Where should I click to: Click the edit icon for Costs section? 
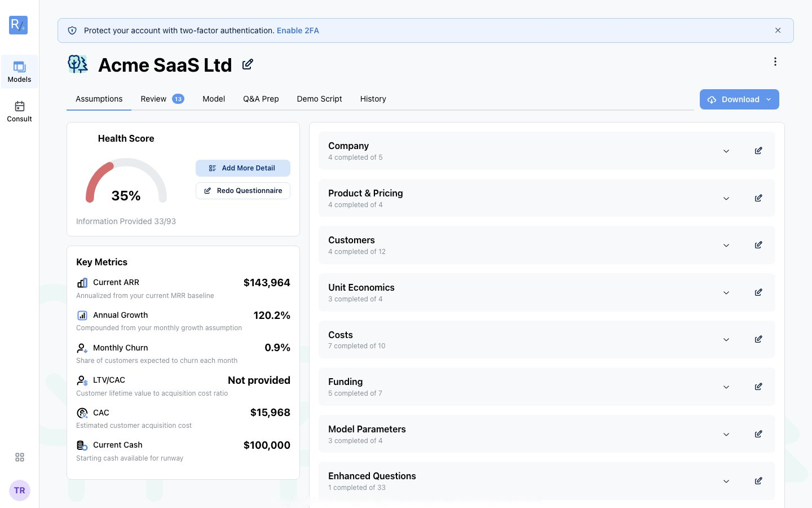pyautogui.click(x=758, y=339)
